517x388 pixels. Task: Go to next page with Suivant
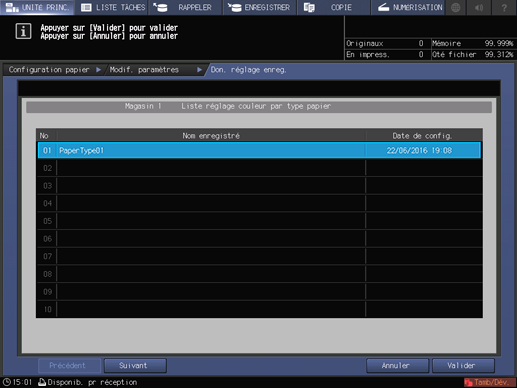tap(135, 366)
